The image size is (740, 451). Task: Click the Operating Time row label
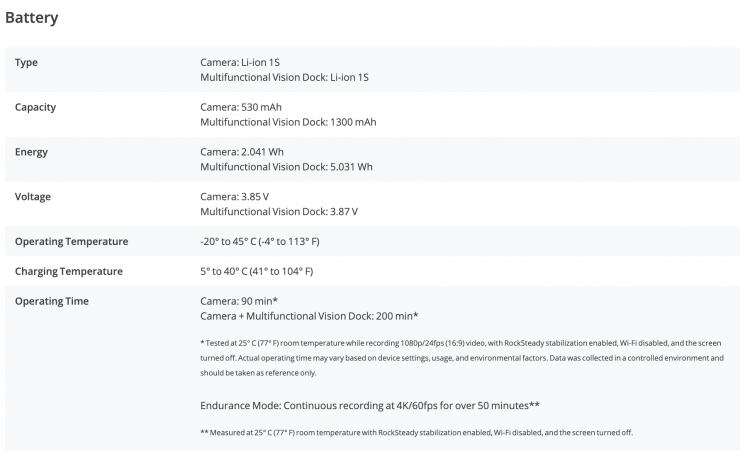click(52, 301)
